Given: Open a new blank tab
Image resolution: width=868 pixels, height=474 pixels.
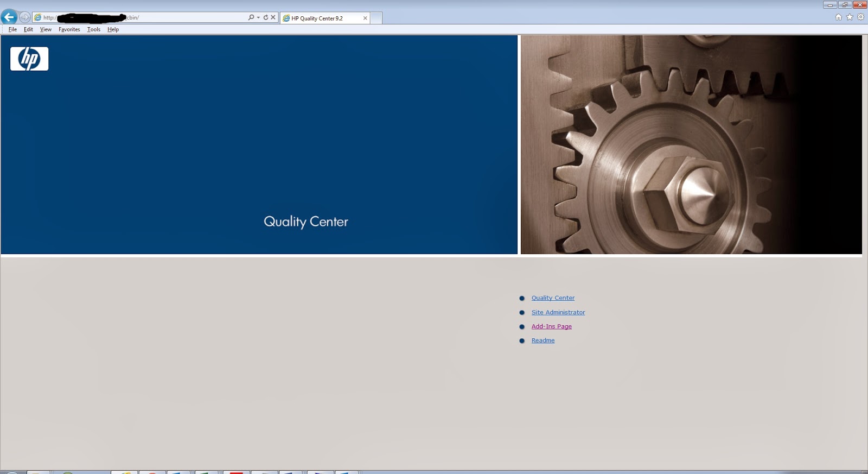Looking at the screenshot, I should coord(376,18).
